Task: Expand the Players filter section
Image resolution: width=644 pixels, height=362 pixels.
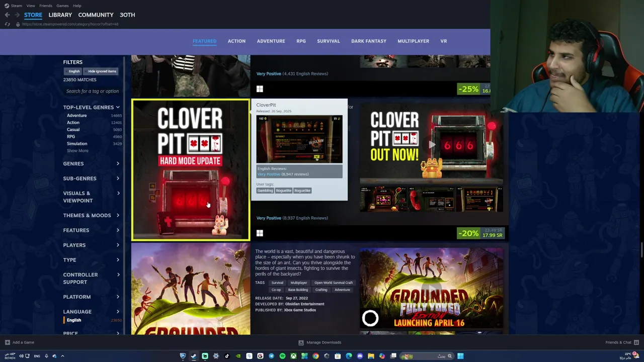Action: [92, 245]
